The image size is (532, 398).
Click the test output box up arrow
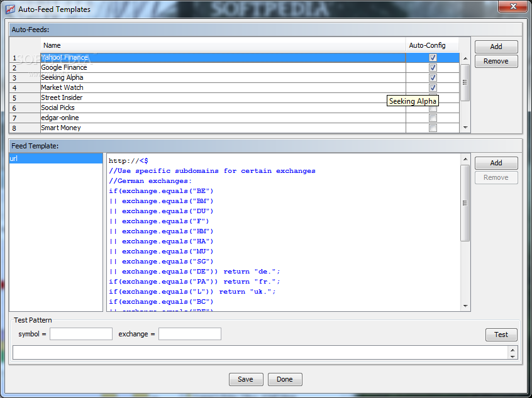513,350
